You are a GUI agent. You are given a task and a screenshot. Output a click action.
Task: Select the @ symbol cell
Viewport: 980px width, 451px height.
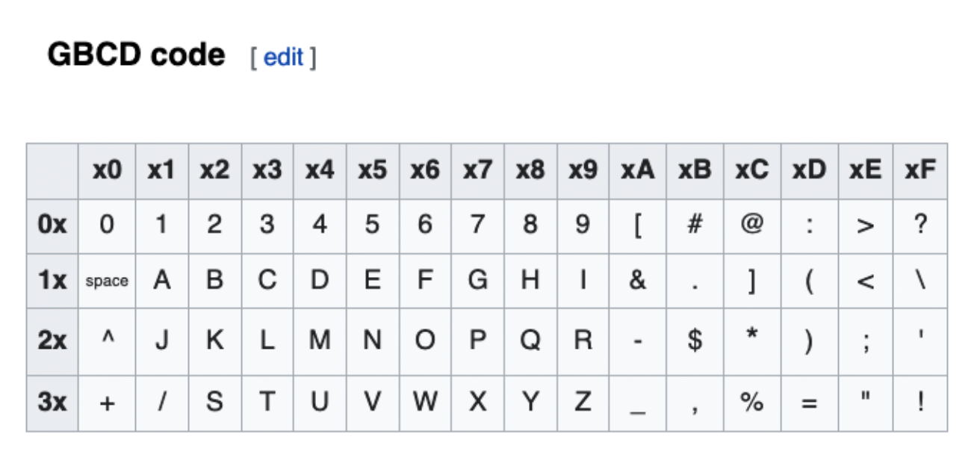752,225
